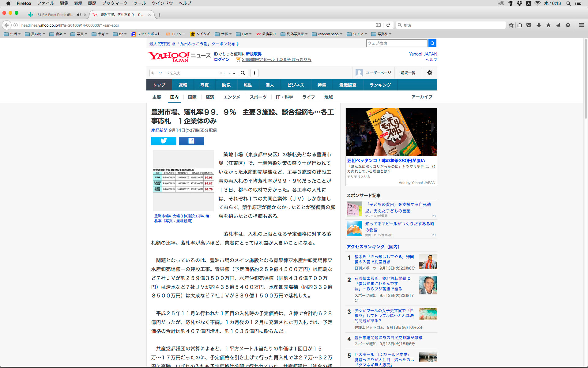Image resolution: width=588 pixels, height=368 pixels.
Task: Mute audio on 181.FM tab
Action: 79,15
